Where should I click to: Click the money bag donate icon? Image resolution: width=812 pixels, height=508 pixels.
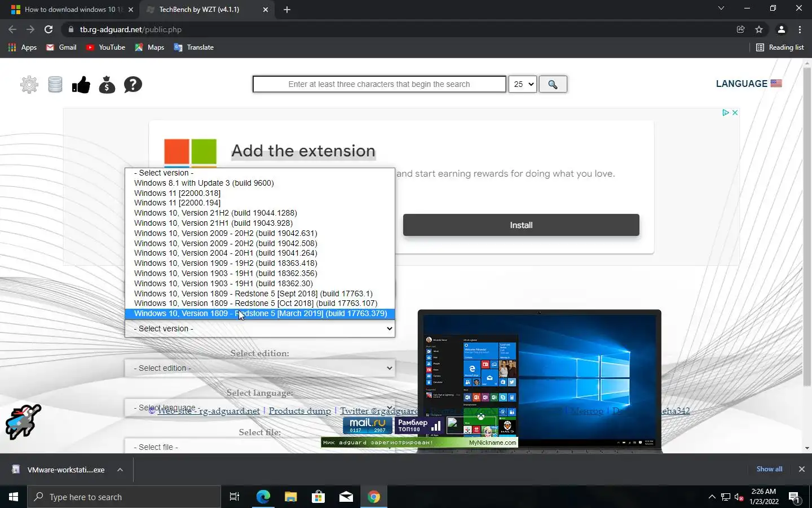(x=107, y=85)
